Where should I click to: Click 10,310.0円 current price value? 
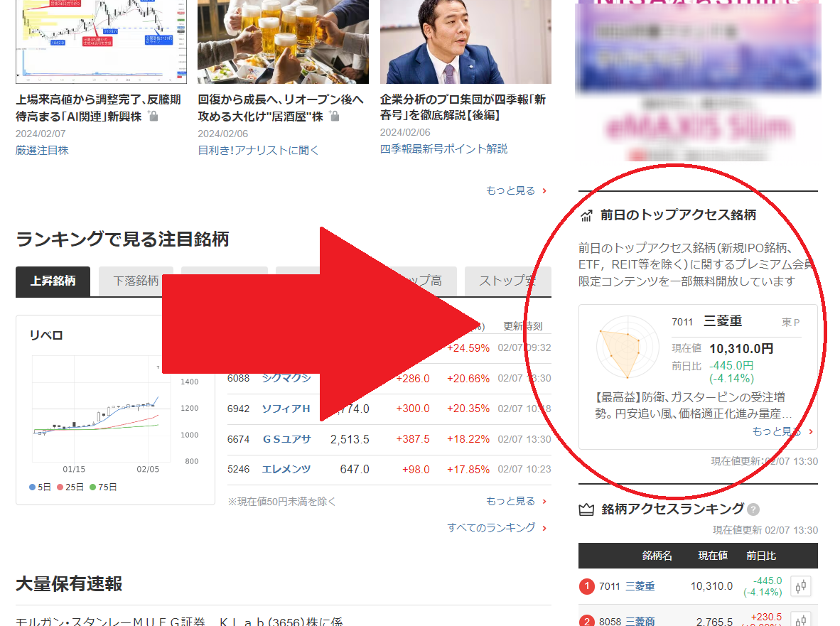coord(741,349)
